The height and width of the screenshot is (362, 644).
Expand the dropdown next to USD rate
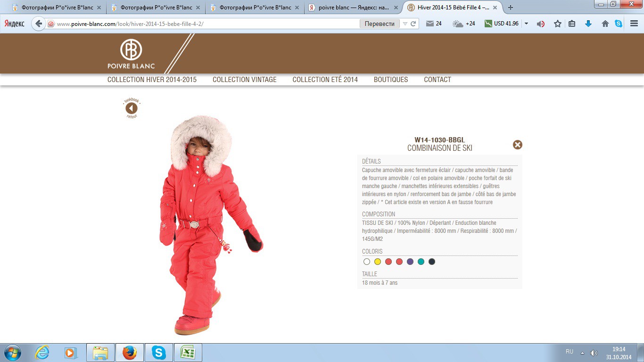coord(526,24)
